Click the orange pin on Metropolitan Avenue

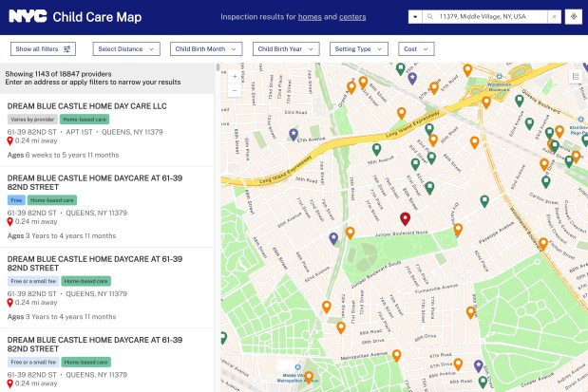(396, 355)
